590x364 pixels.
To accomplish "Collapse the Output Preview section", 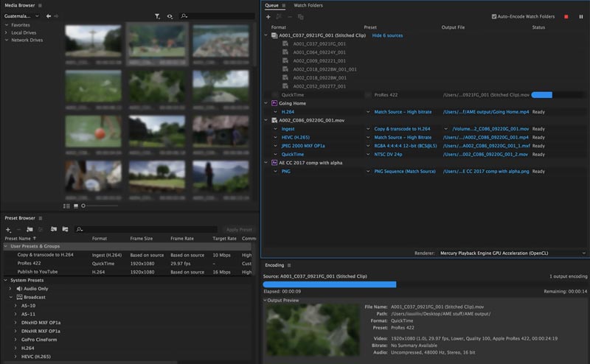I will 265,300.
